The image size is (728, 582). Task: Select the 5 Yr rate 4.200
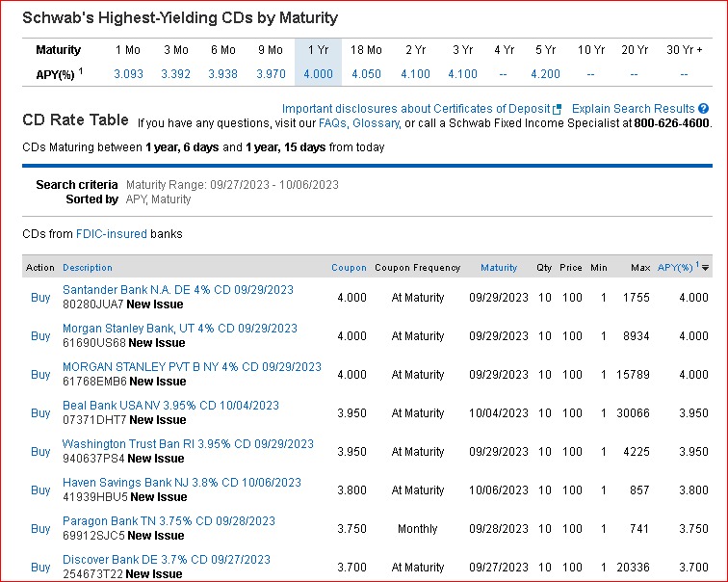coord(545,74)
